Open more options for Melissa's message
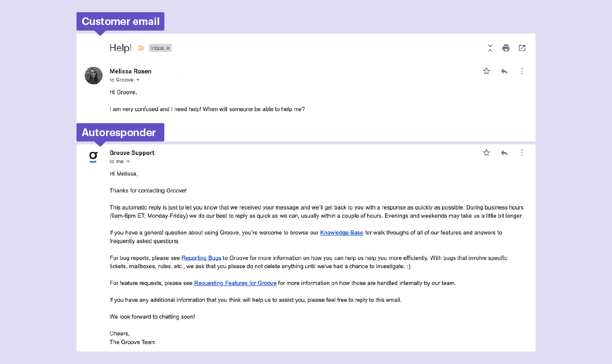The width and height of the screenshot is (612, 364). pyautogui.click(x=522, y=71)
